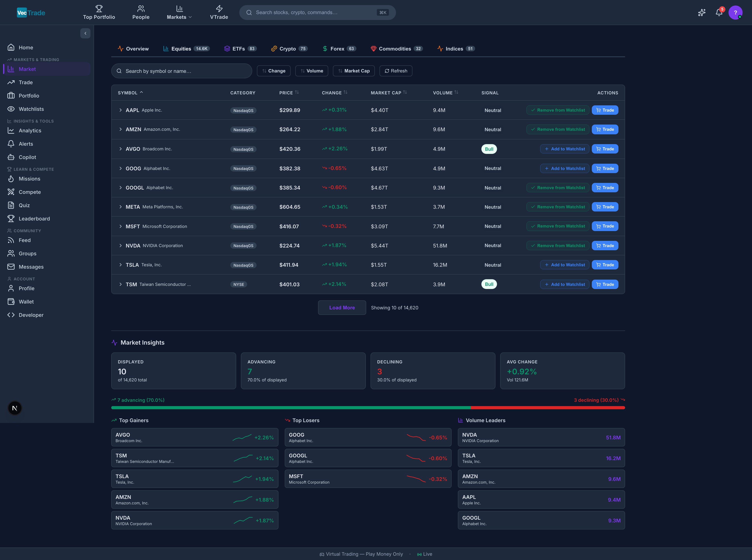Viewport: 752px width, 560px height.
Task: Switch to the Equities tab
Action: point(186,49)
